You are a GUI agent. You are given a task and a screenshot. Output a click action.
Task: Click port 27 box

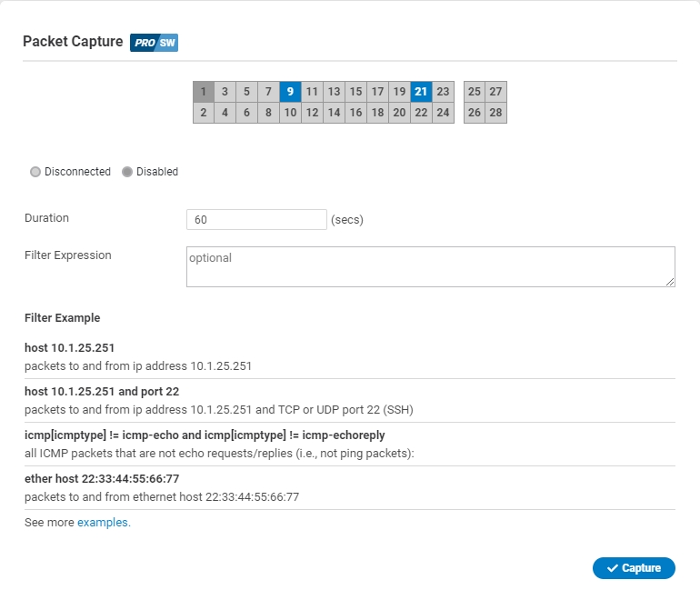(495, 92)
